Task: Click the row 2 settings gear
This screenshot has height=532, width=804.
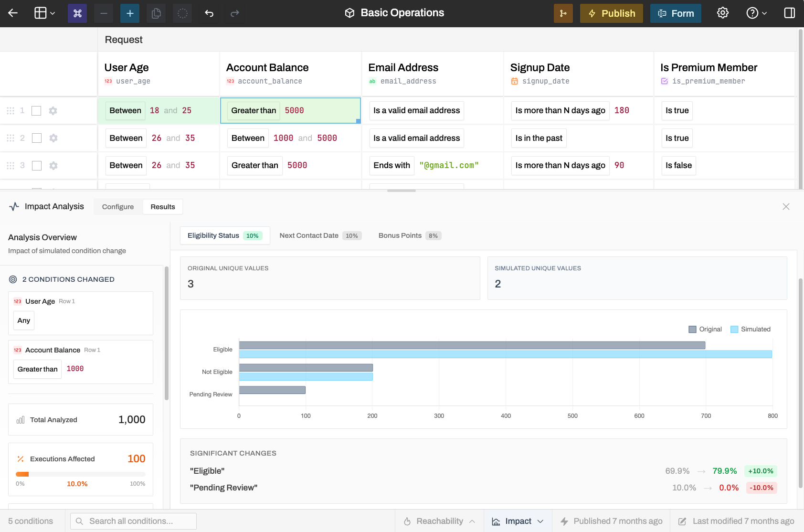Action: [53, 138]
